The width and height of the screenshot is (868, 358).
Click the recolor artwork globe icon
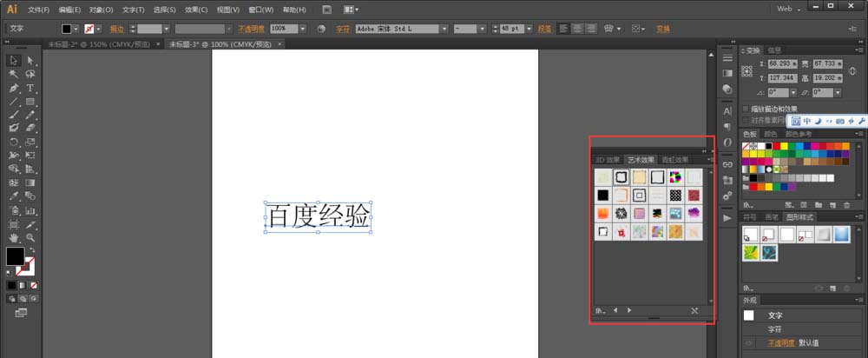click(322, 29)
